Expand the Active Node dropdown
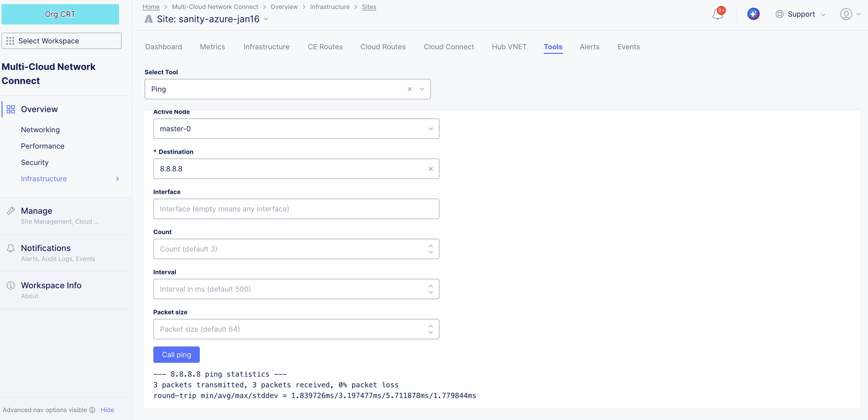 430,128
